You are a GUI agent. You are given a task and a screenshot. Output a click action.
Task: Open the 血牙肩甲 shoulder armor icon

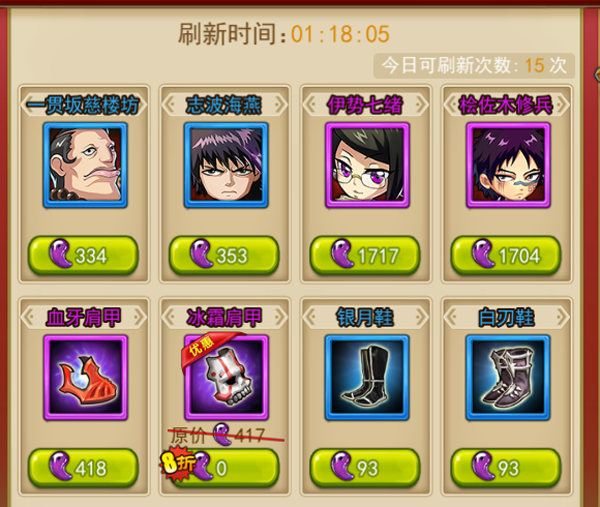click(x=85, y=377)
